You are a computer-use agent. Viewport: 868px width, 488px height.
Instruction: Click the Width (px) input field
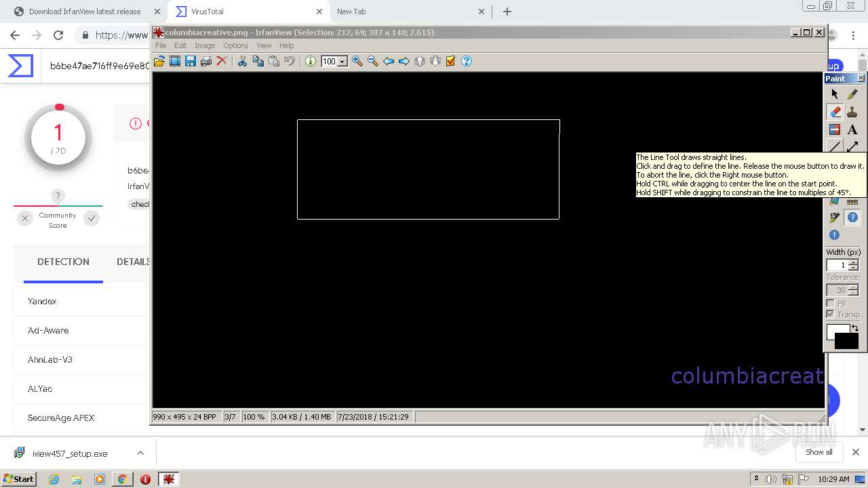pyautogui.click(x=837, y=265)
